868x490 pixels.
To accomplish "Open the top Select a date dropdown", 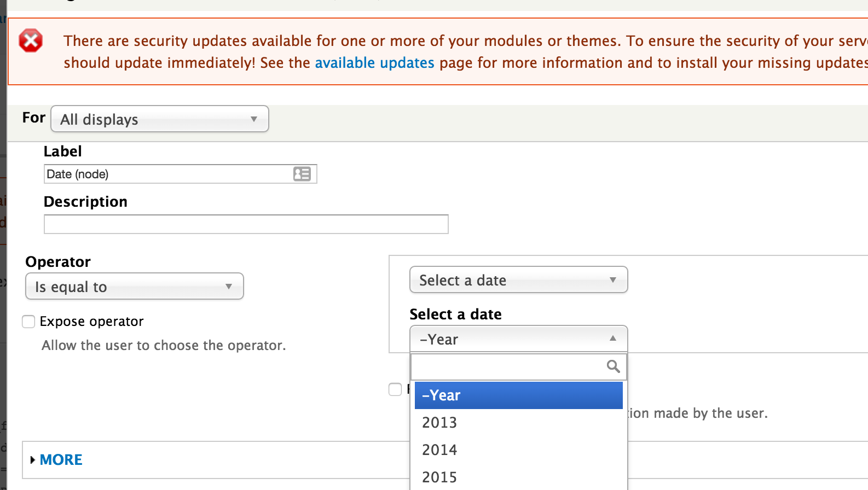I will click(x=519, y=279).
